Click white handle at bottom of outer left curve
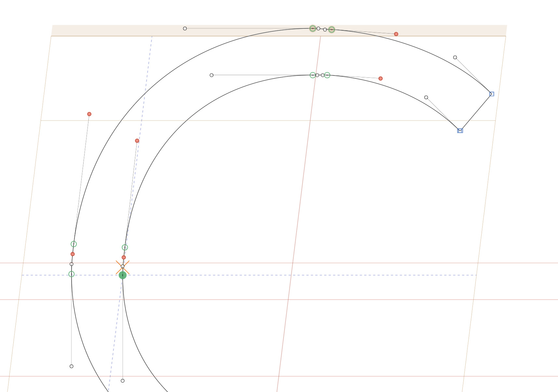This screenshot has width=558, height=392. coord(72,366)
